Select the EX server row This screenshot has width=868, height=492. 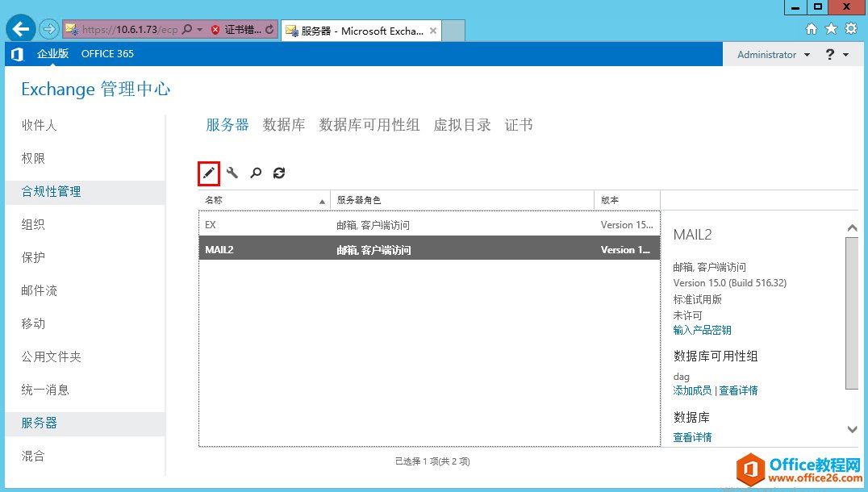tap(323, 223)
